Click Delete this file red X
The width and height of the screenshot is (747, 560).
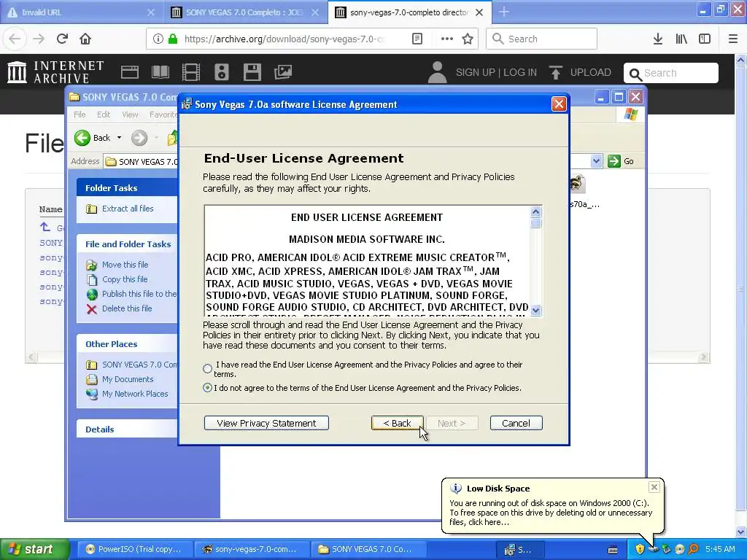91,309
